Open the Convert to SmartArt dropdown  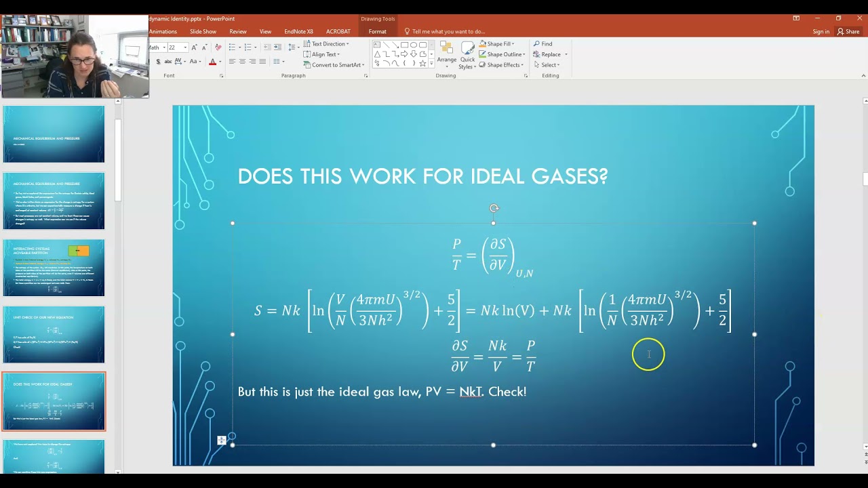click(334, 65)
